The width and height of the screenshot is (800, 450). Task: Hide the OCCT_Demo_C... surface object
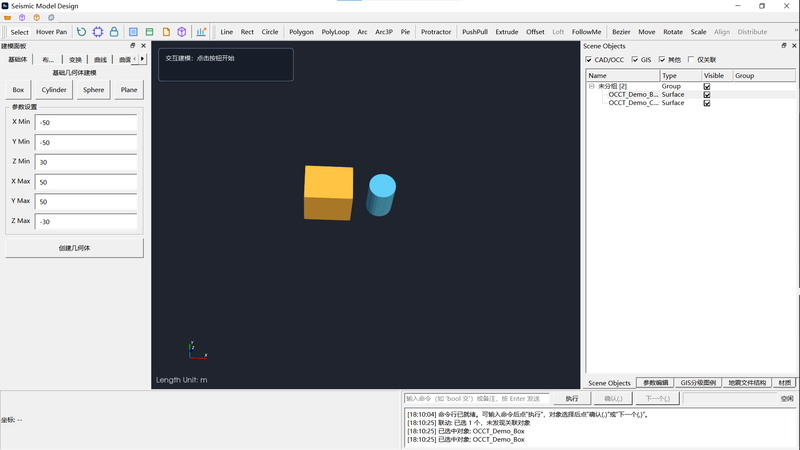pyautogui.click(x=707, y=103)
